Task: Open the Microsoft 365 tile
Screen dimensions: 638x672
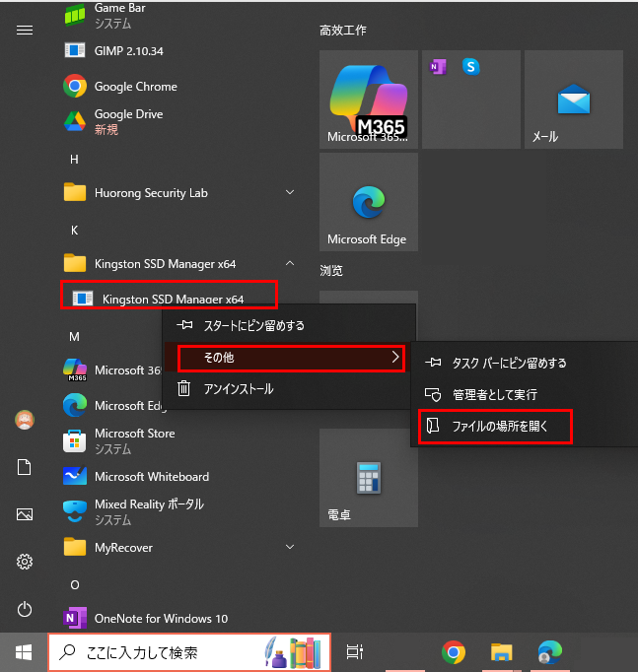Action: [x=369, y=100]
